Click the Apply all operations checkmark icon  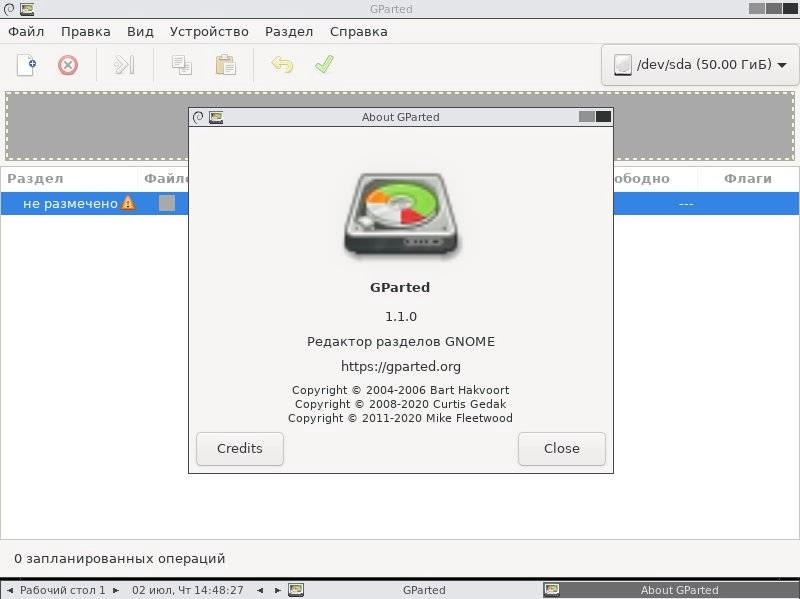point(324,64)
